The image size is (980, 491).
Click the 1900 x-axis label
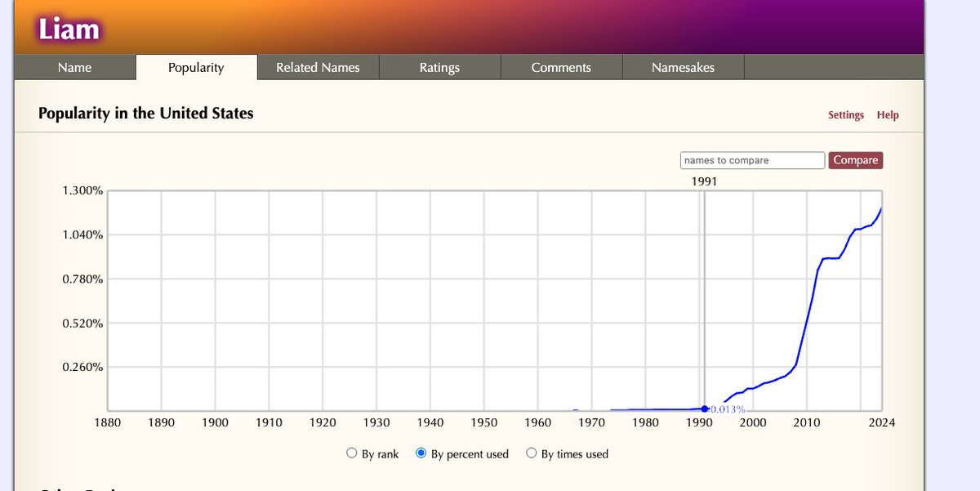point(215,422)
